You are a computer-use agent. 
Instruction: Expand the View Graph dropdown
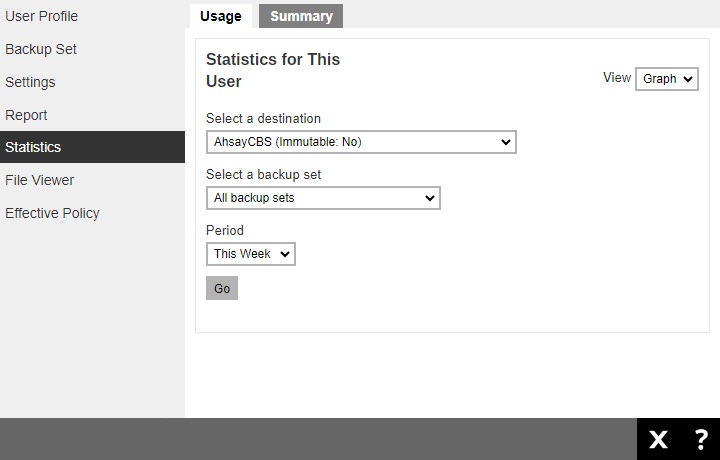coord(666,79)
